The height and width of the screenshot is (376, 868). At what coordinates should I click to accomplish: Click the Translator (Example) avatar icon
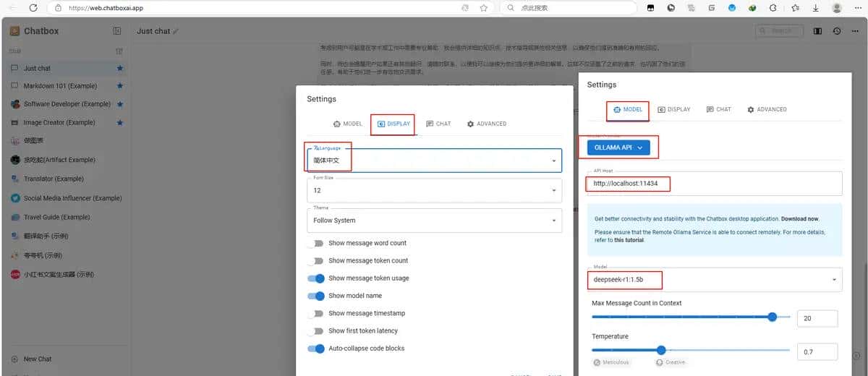click(15, 179)
